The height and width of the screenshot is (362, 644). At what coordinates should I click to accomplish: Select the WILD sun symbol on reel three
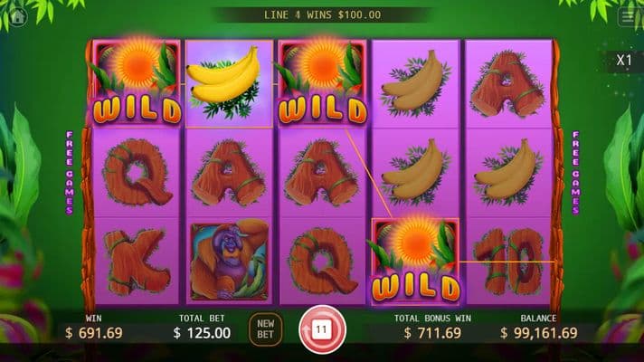pos(322,83)
